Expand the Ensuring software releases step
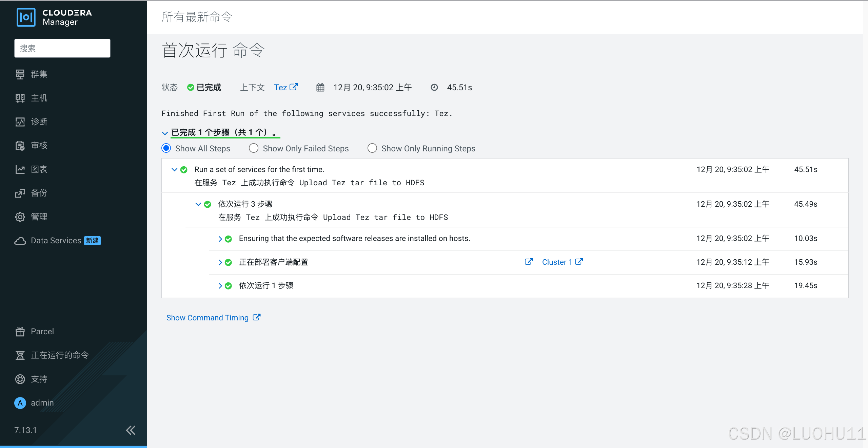The height and width of the screenshot is (448, 868). [x=220, y=239]
